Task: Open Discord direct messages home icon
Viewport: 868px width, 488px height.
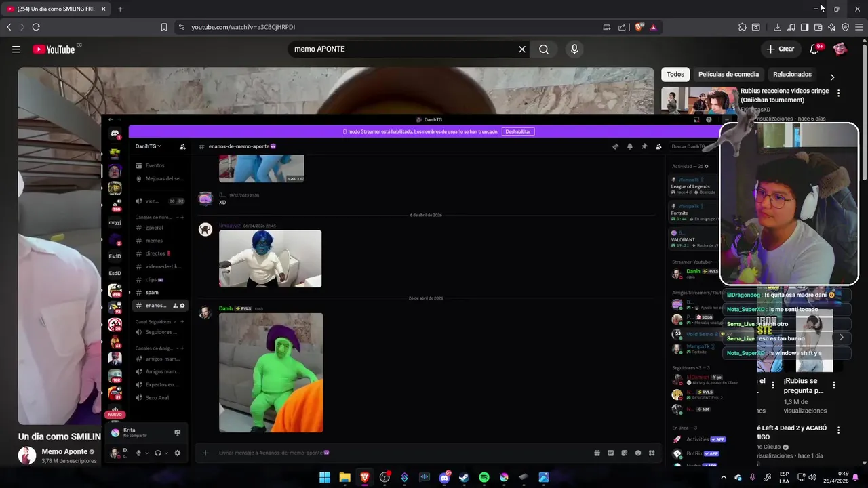Action: pyautogui.click(x=115, y=134)
